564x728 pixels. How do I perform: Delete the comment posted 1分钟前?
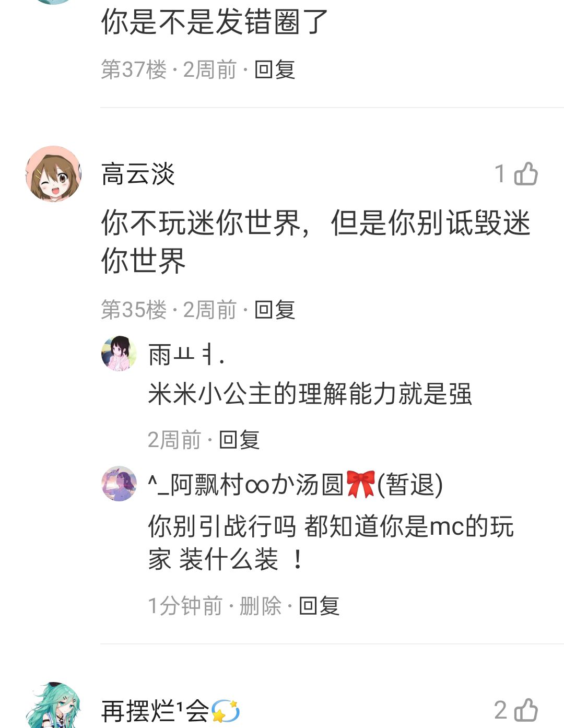tap(260, 606)
